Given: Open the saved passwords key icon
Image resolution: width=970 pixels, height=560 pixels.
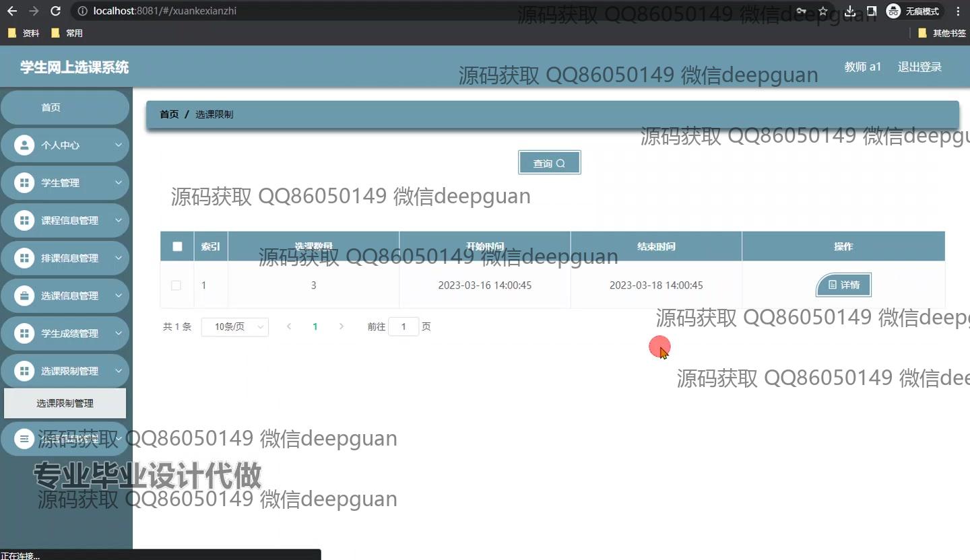Looking at the screenshot, I should tap(802, 11).
